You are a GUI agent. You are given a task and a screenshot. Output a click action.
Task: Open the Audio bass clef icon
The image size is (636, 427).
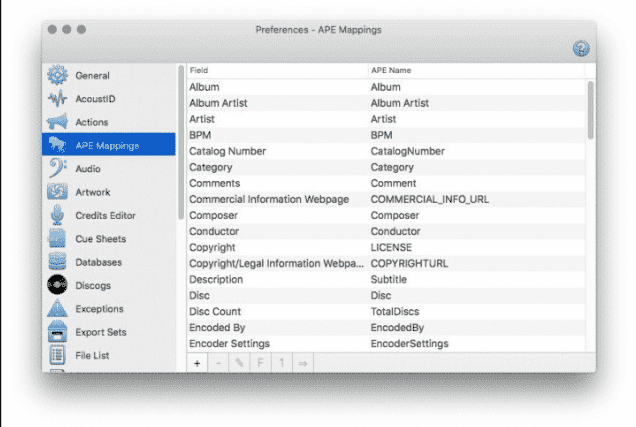tap(57, 168)
